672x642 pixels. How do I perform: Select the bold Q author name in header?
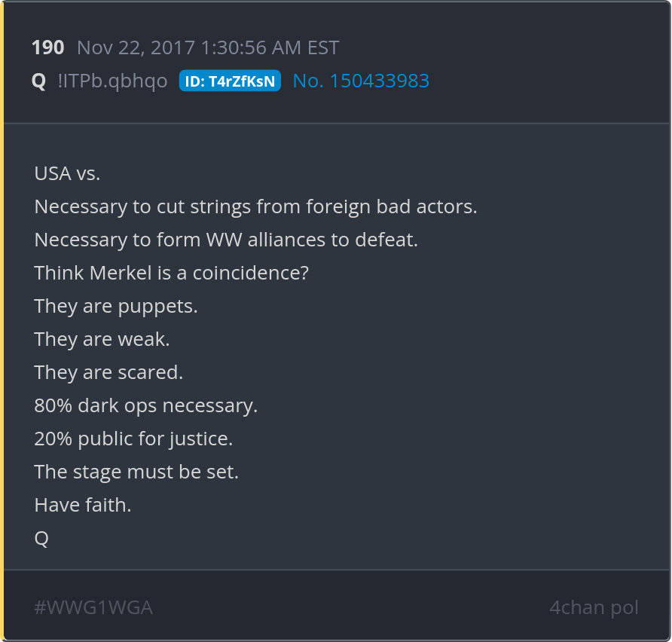(x=38, y=81)
